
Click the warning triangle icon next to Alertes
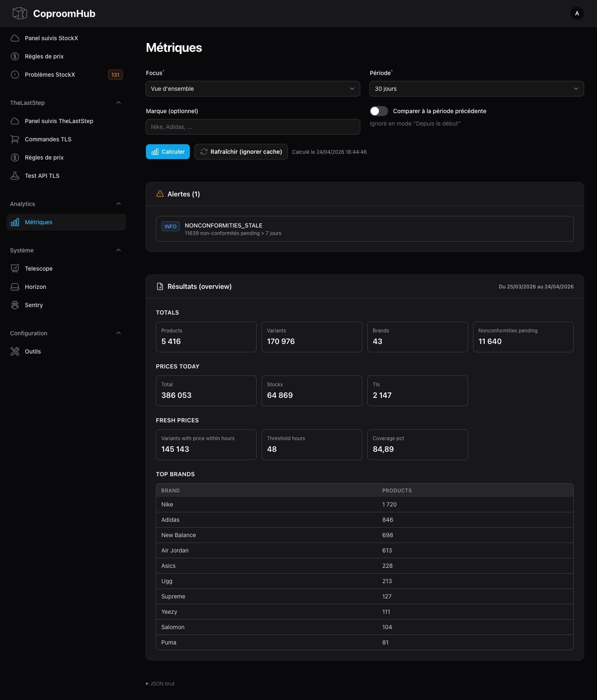point(160,194)
